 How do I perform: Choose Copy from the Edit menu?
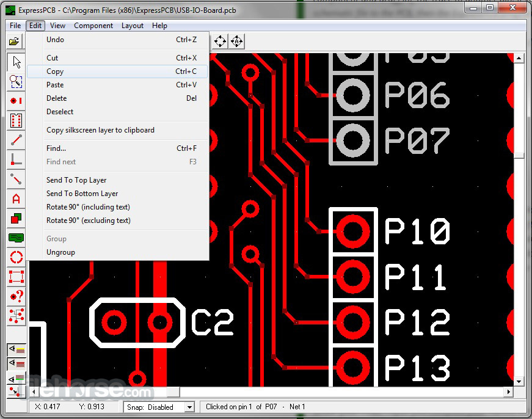55,71
